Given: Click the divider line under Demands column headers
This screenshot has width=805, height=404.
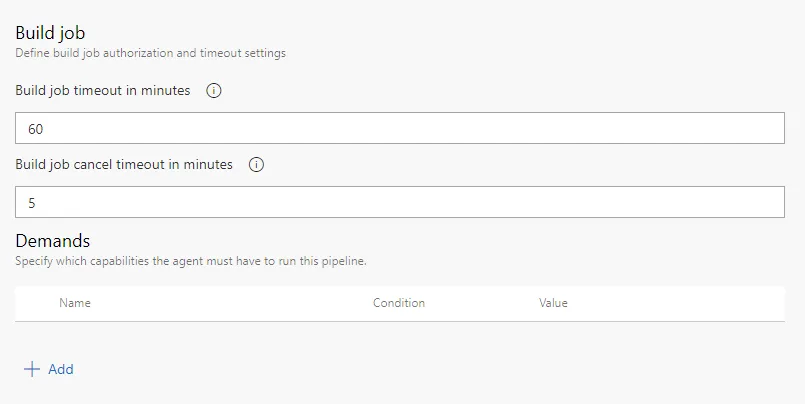Looking at the screenshot, I should (400, 321).
